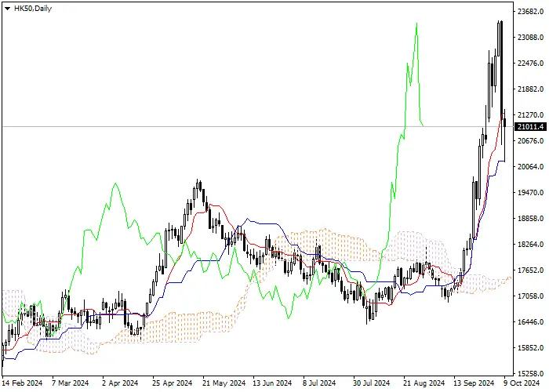Viewport: 549px width, 392px height.
Task: Click the 21 Aug 2024 date label
Action: pyautogui.click(x=424, y=383)
